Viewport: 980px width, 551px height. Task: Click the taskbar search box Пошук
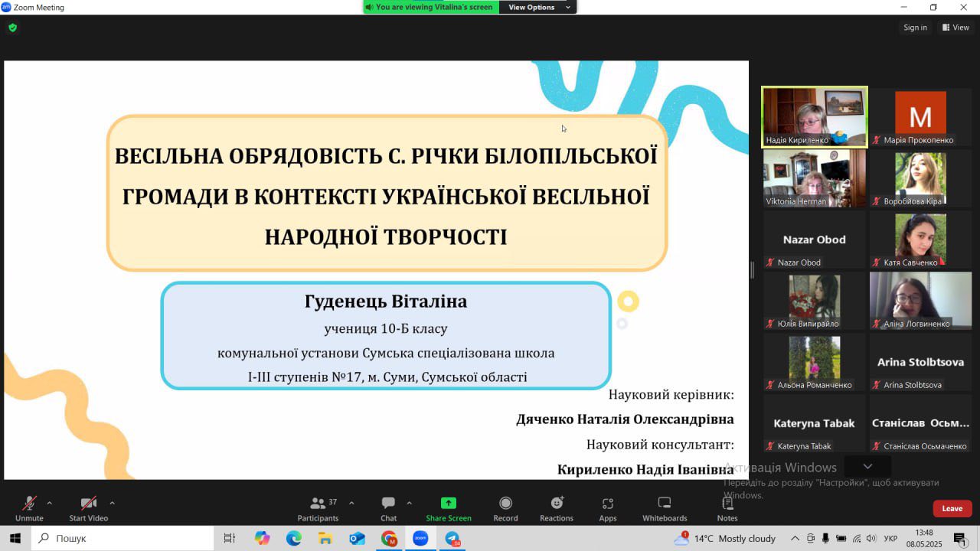click(122, 539)
